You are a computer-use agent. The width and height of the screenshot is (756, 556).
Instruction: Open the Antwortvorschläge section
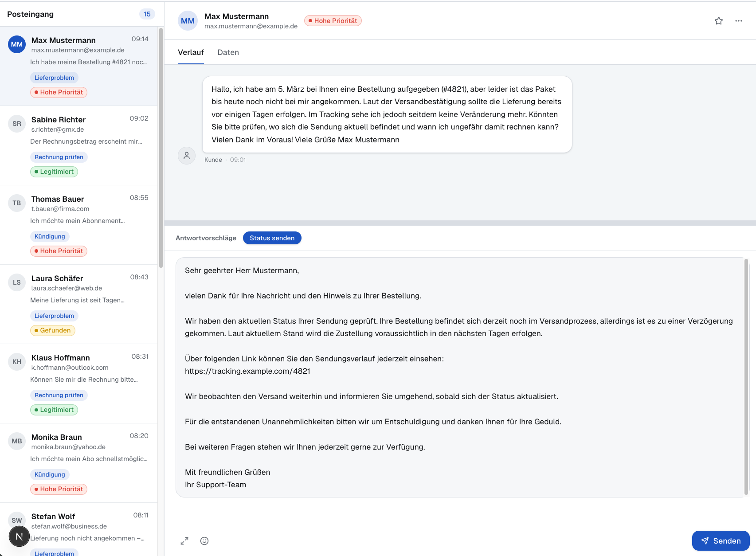(206, 238)
